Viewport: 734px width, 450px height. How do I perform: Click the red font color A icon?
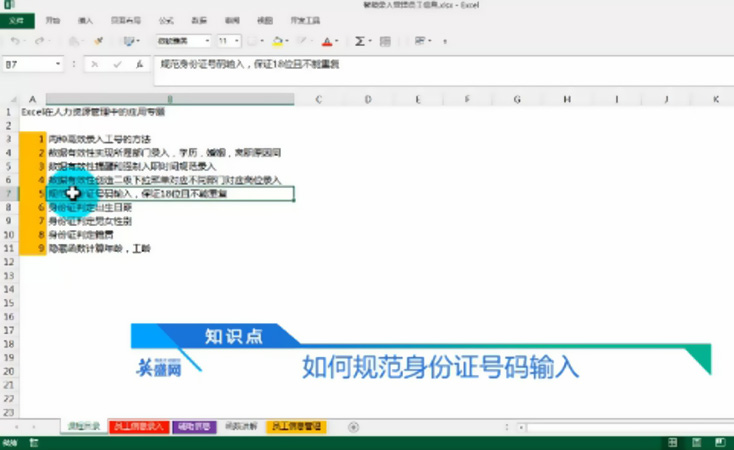click(327, 41)
